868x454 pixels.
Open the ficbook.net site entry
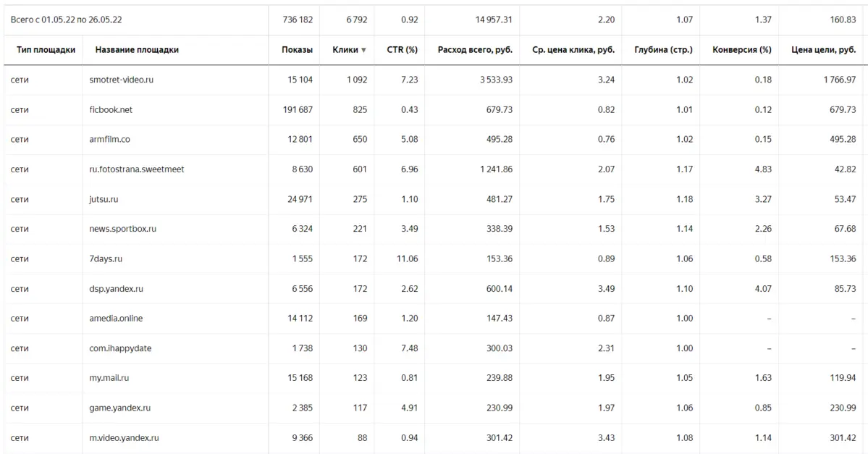coord(111,109)
